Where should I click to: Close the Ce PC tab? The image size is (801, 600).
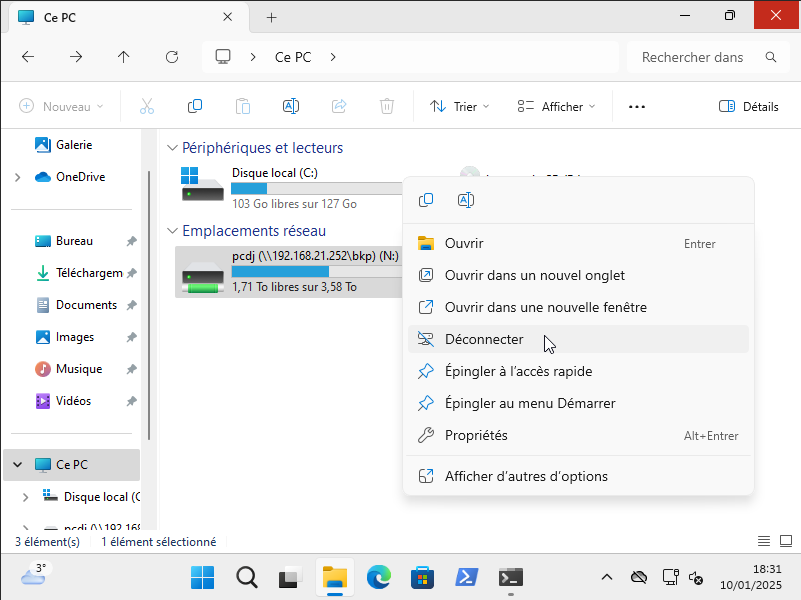[228, 17]
